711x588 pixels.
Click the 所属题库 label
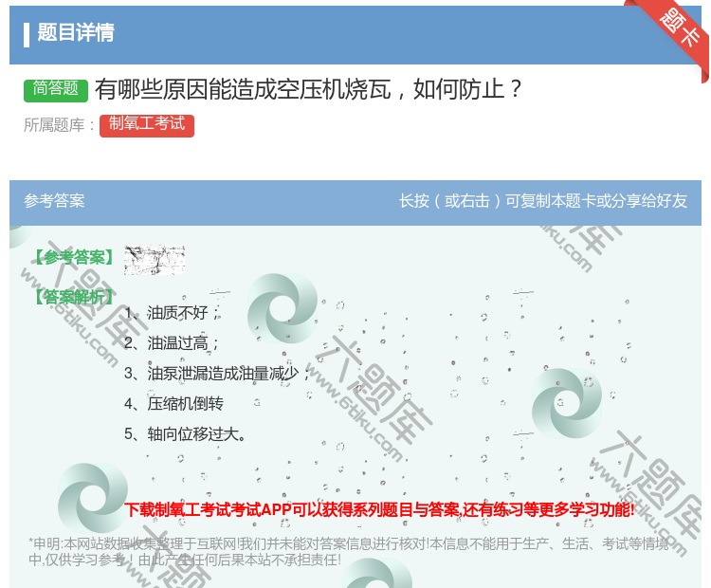[60, 125]
